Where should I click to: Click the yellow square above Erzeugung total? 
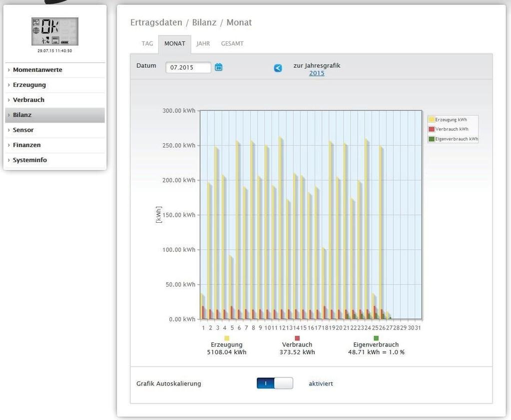(x=227, y=338)
